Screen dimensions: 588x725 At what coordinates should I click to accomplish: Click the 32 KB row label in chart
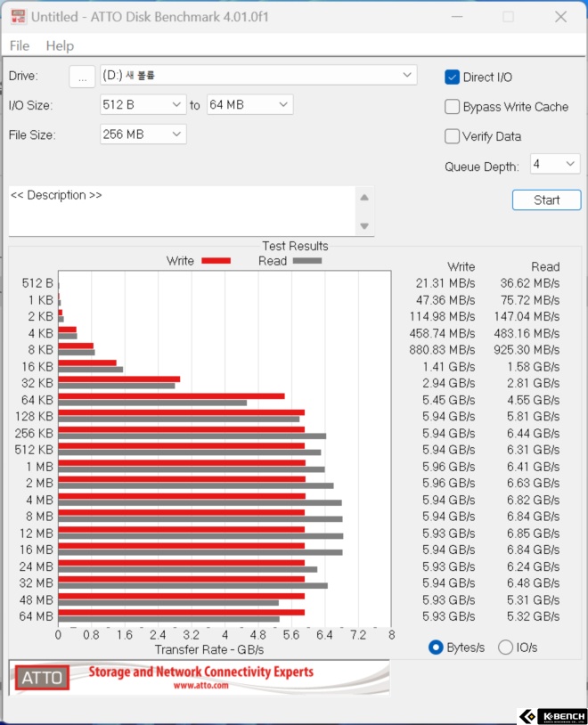(x=37, y=383)
